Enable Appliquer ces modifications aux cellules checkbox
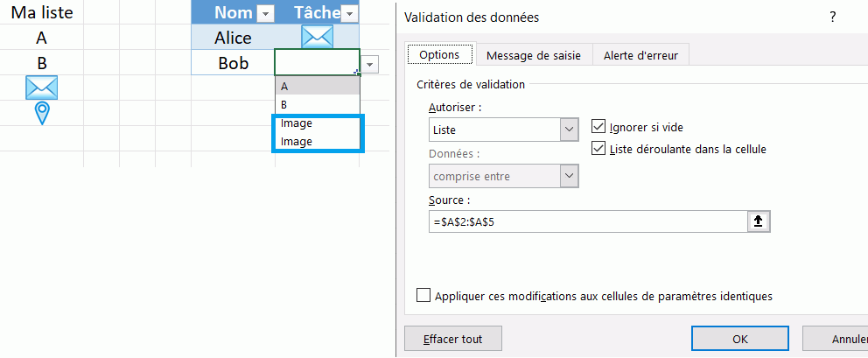This screenshot has width=868, height=358. [x=424, y=297]
